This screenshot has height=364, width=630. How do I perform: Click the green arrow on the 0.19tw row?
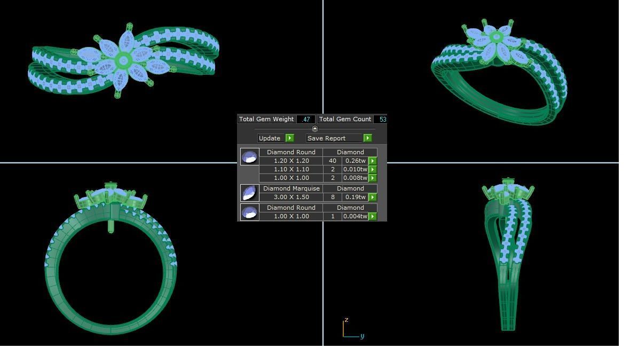(x=373, y=197)
